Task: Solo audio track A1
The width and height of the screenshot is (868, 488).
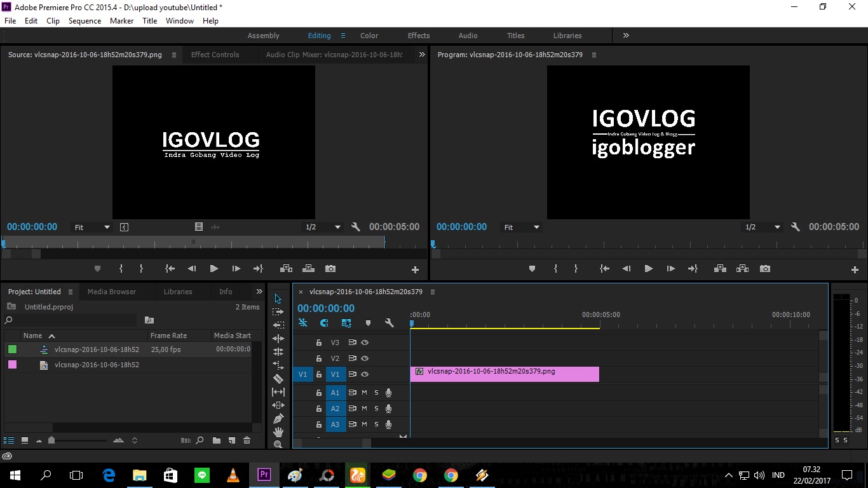Action: point(376,392)
